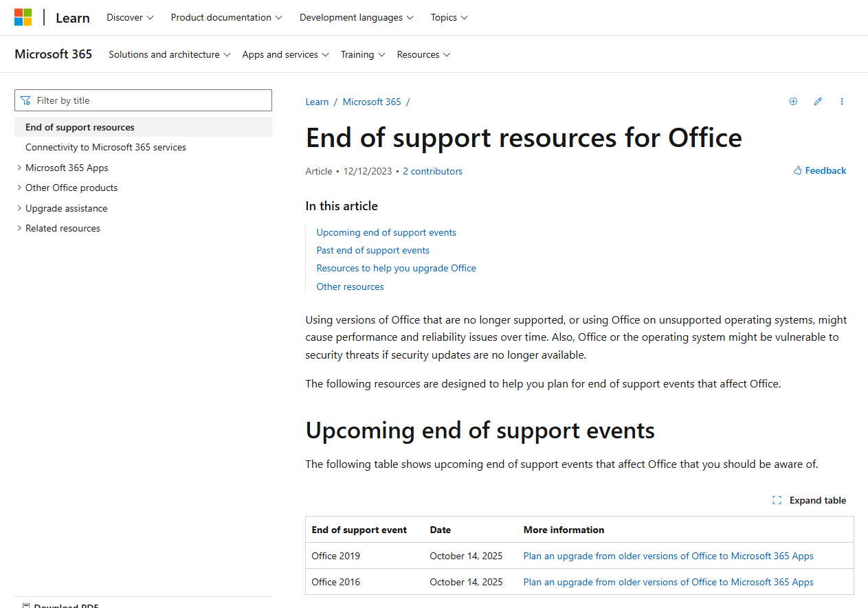Select End of support resources in sidebar
The height and width of the screenshot is (608, 868).
143,127
